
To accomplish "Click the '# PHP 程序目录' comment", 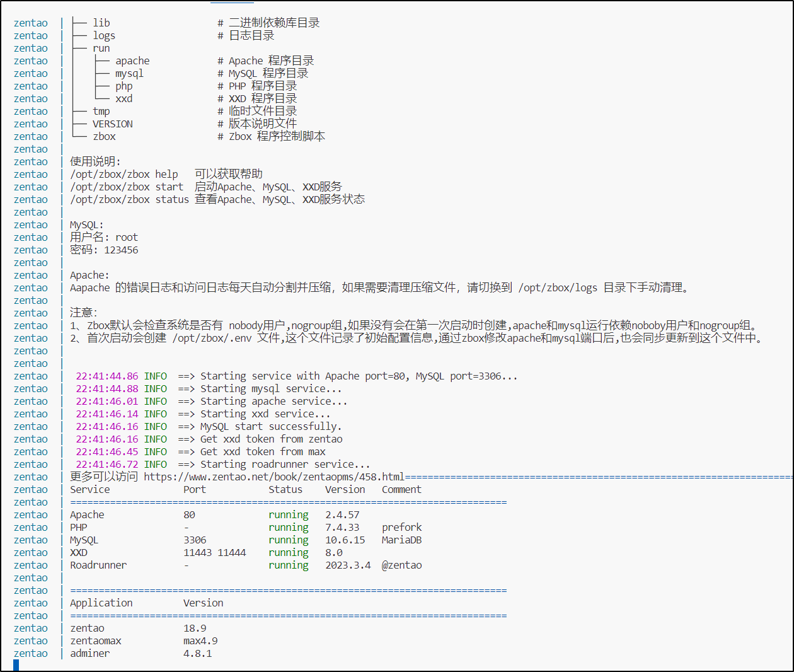I will pos(257,86).
